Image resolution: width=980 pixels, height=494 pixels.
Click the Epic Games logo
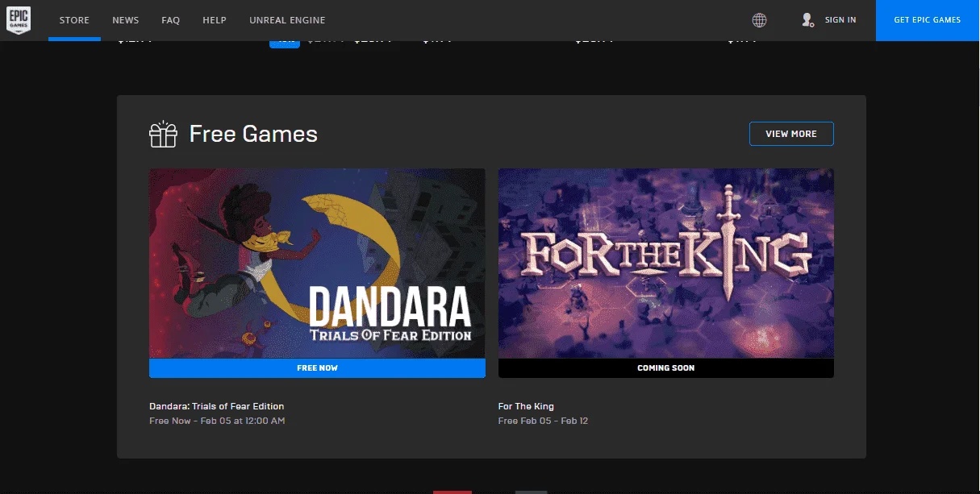point(19,19)
